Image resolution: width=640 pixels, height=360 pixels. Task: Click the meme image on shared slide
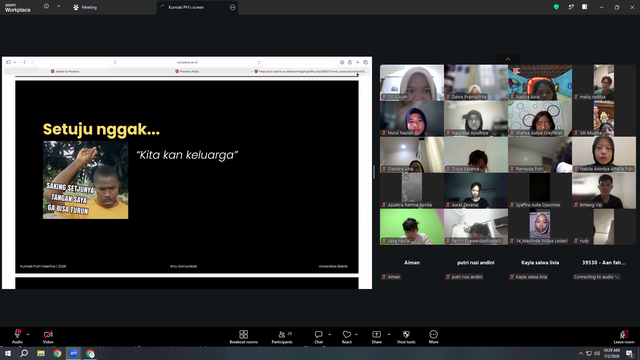pos(85,180)
